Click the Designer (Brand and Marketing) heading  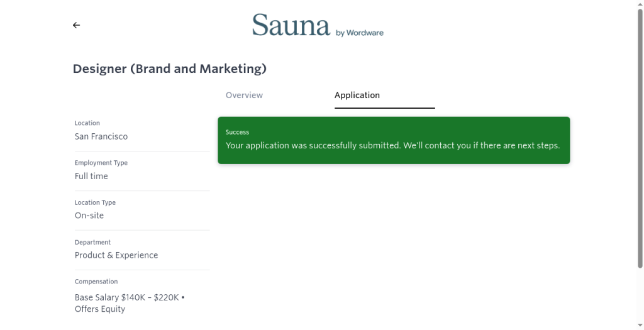tap(170, 69)
